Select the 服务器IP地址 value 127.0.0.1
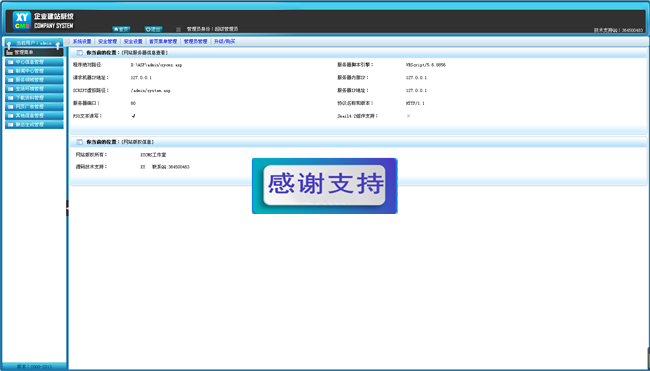Viewport: 650px width, 371px height. (416, 91)
